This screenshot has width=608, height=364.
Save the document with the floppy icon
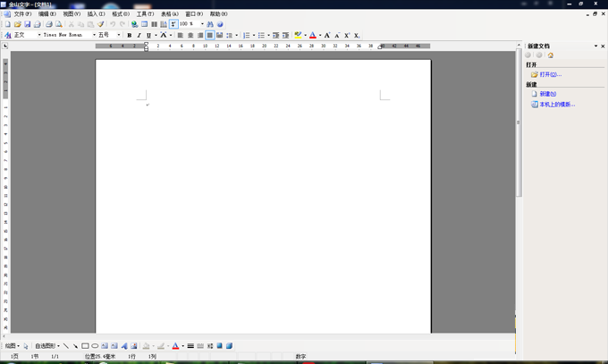[x=27, y=24]
